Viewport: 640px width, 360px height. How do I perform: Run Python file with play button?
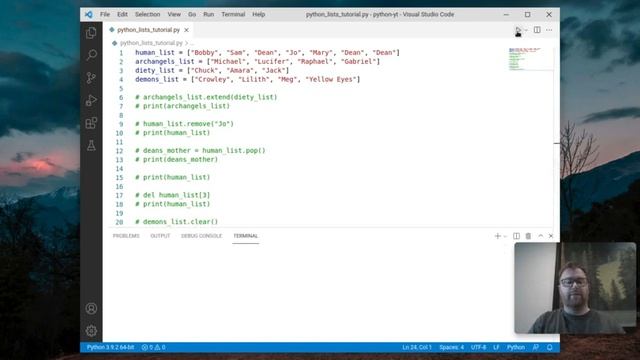click(x=518, y=30)
